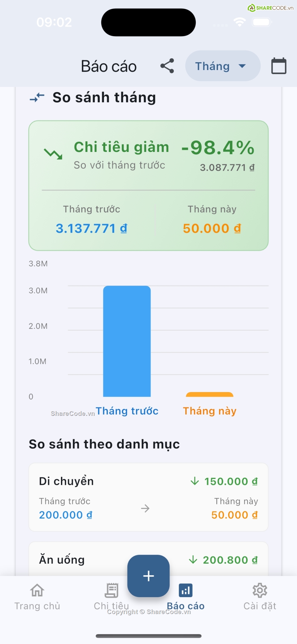
Task: Click the 3.137.771 đ previous month amount
Action: point(91,229)
